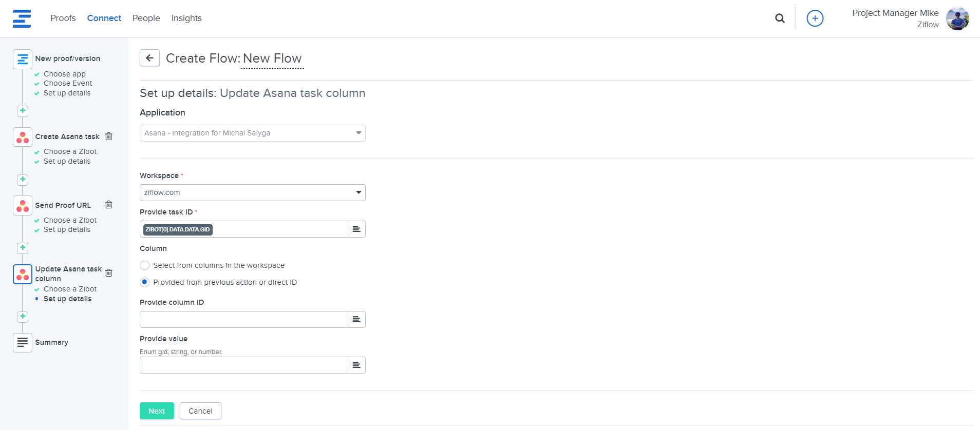Delete the Create Asana task step
Image resolution: width=980 pixels, height=430 pixels.
tap(109, 136)
